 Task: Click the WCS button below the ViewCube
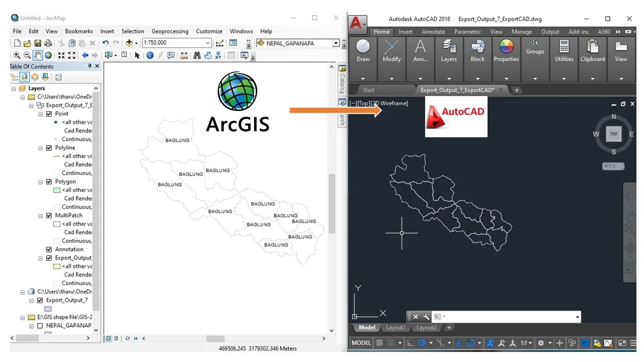coord(613,166)
